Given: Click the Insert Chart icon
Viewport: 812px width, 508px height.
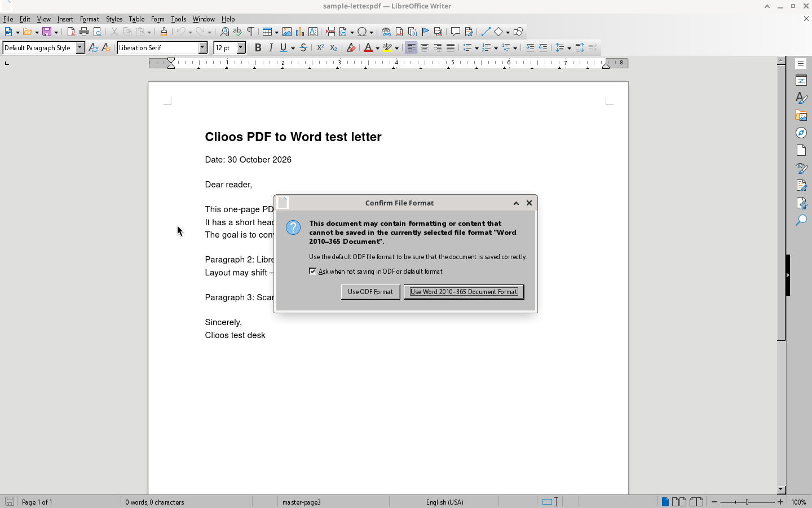Looking at the screenshot, I should (300, 32).
